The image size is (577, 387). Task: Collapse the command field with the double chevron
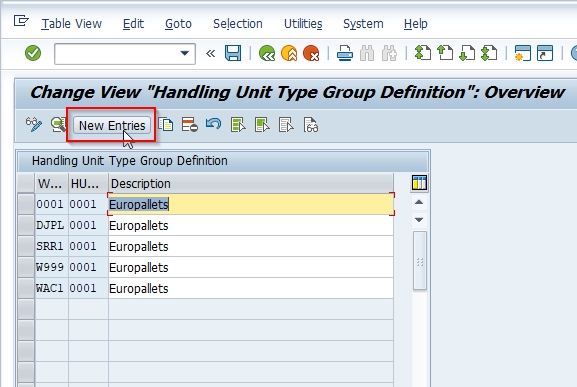click(210, 54)
